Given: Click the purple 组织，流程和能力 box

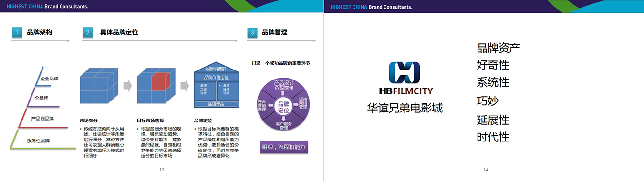Looking at the screenshot, I should click(x=283, y=147).
